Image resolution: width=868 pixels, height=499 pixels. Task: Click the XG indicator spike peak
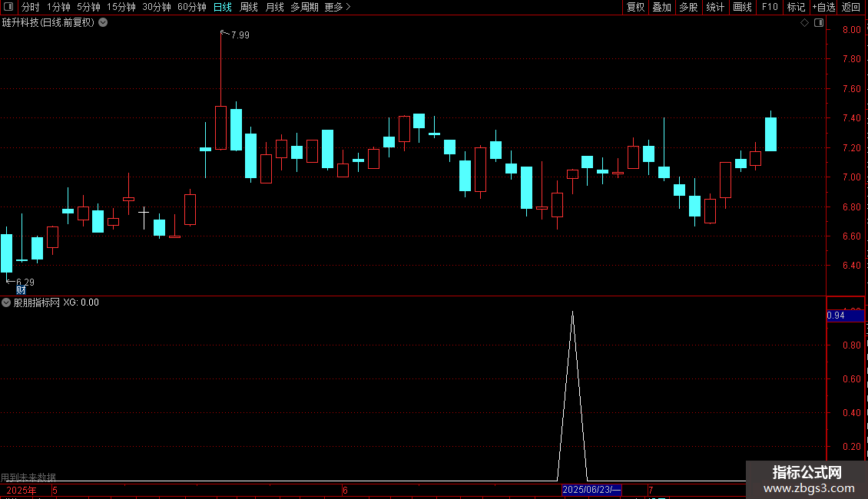572,313
